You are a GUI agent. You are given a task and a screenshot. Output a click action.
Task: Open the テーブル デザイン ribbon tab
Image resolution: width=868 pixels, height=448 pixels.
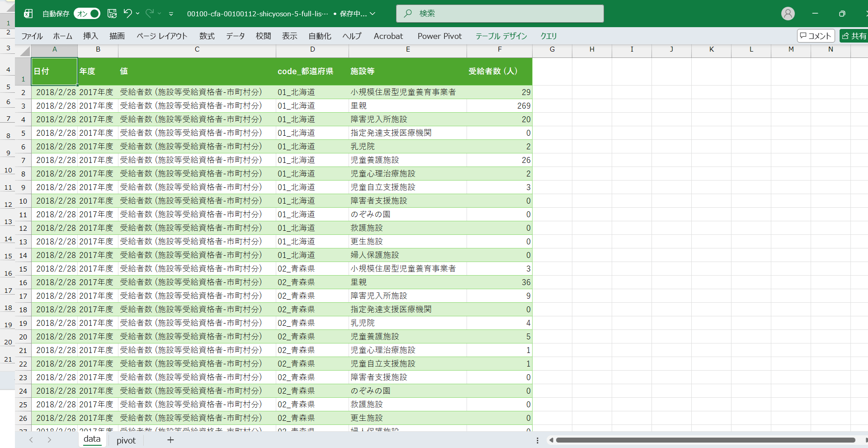click(501, 36)
